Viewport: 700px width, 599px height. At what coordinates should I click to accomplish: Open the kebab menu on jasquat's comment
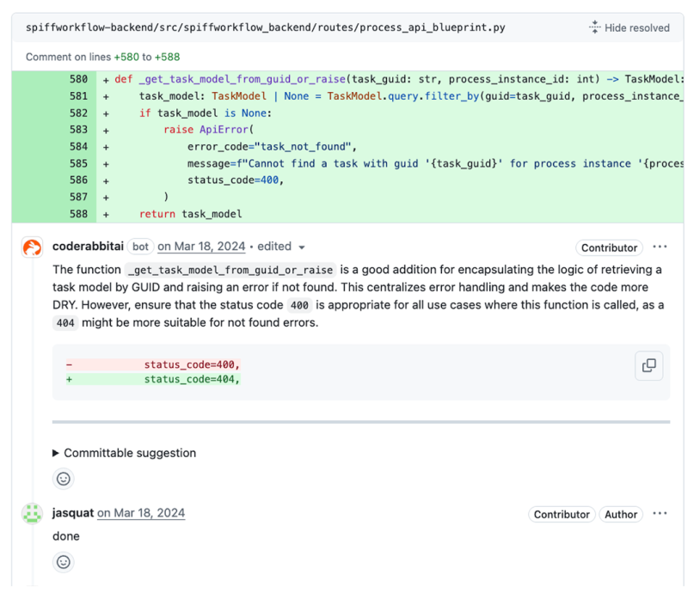[660, 513]
